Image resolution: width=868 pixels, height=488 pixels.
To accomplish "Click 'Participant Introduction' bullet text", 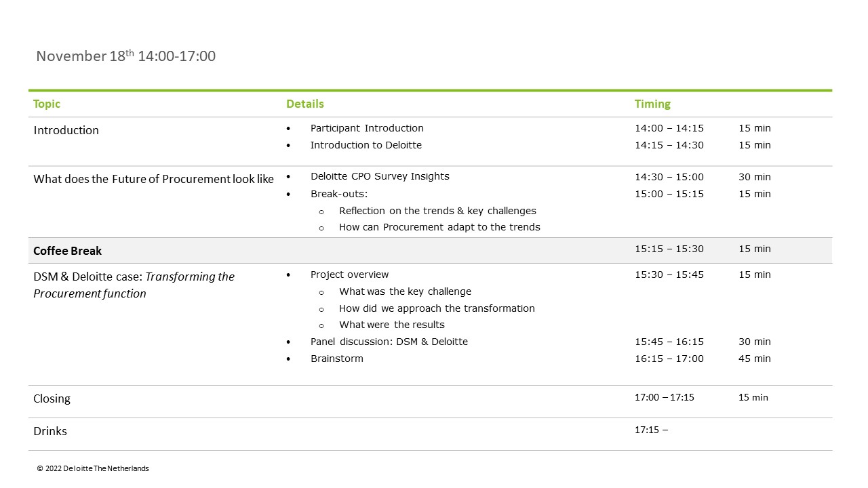I will coord(367,128).
